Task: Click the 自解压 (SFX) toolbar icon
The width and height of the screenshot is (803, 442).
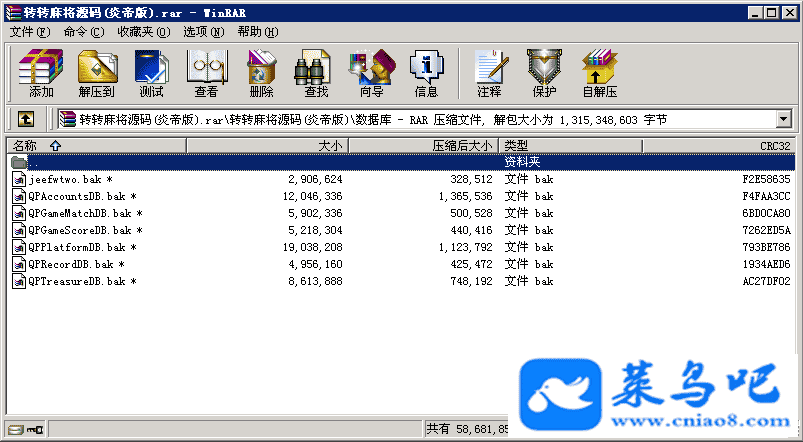Action: [x=599, y=73]
